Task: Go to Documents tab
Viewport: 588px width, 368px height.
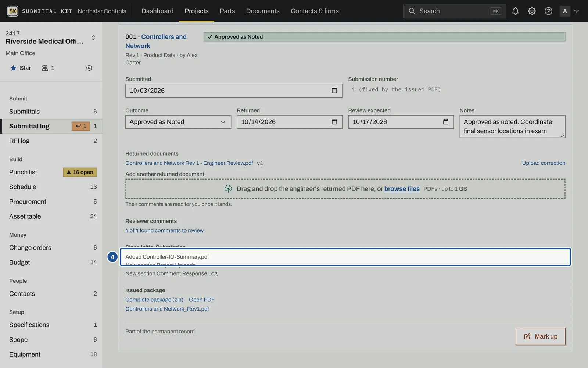Action: [263, 11]
